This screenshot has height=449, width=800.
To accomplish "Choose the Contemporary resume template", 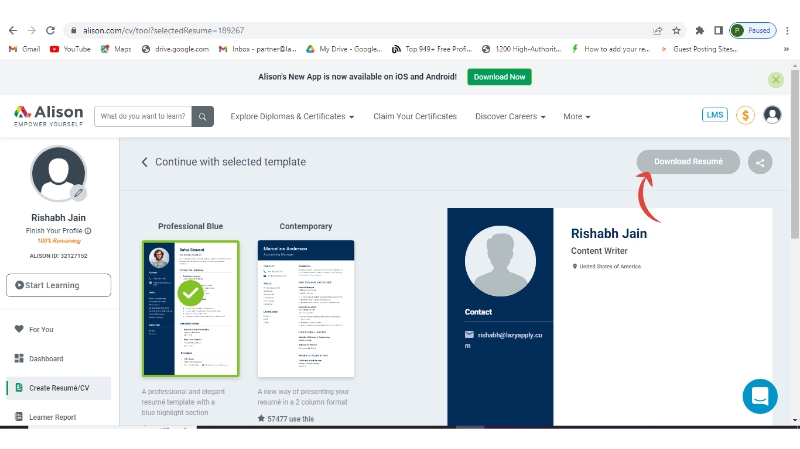I will coord(305,308).
